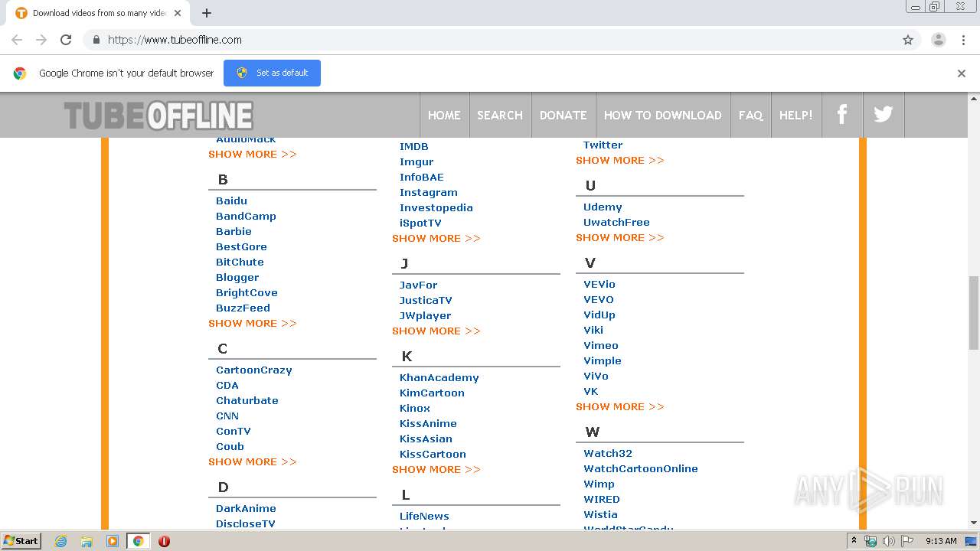Bookmark this page with the star icon
Image resolution: width=980 pixels, height=551 pixels.
[x=908, y=40]
